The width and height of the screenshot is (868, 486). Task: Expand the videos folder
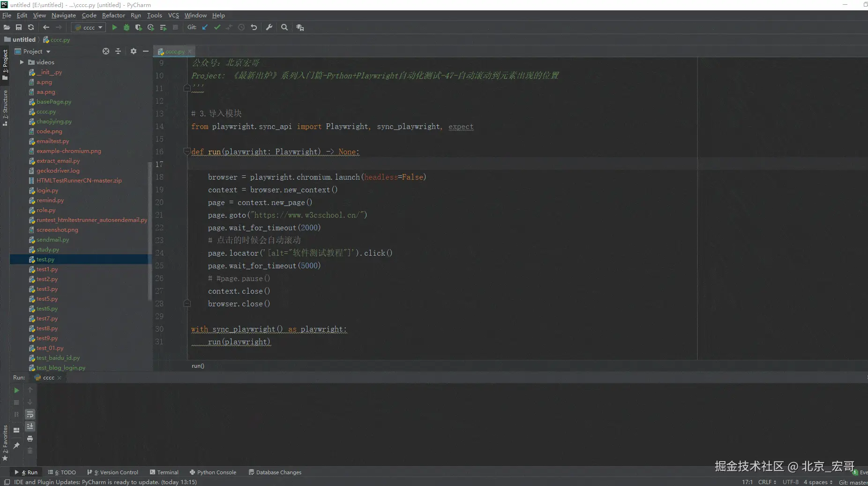[x=22, y=62]
